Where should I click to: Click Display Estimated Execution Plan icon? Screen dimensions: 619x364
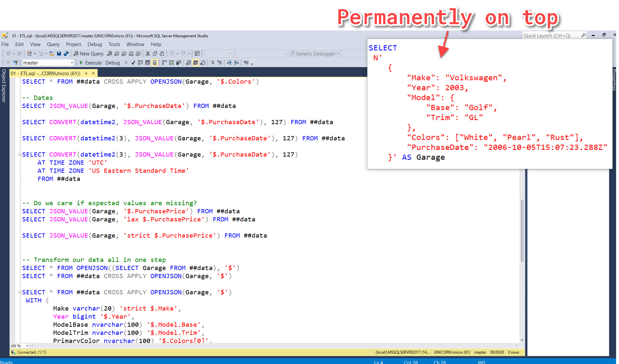(x=140, y=63)
